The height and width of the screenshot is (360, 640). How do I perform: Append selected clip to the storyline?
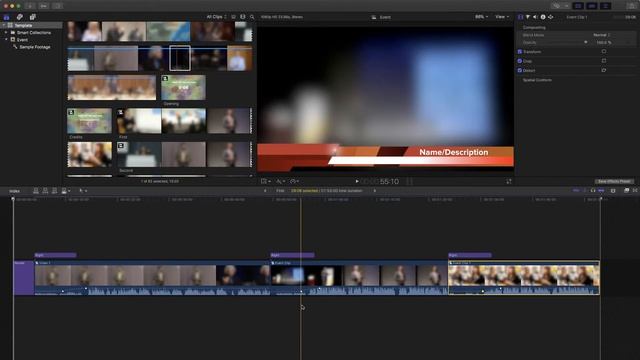click(x=55, y=191)
